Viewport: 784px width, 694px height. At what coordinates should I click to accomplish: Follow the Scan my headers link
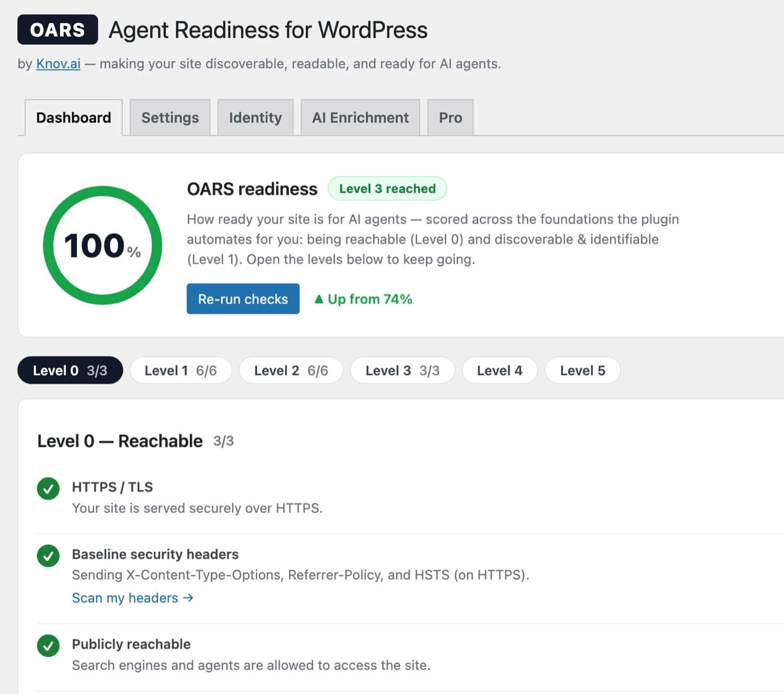click(133, 598)
